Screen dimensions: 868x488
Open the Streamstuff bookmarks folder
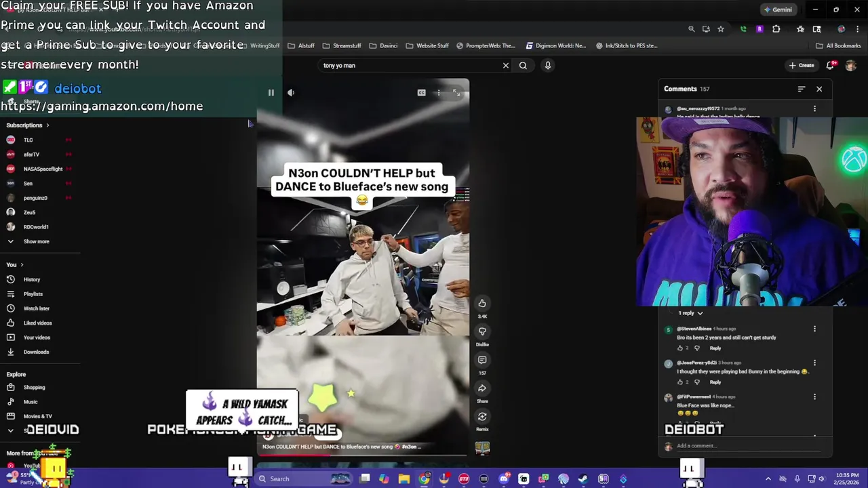342,46
